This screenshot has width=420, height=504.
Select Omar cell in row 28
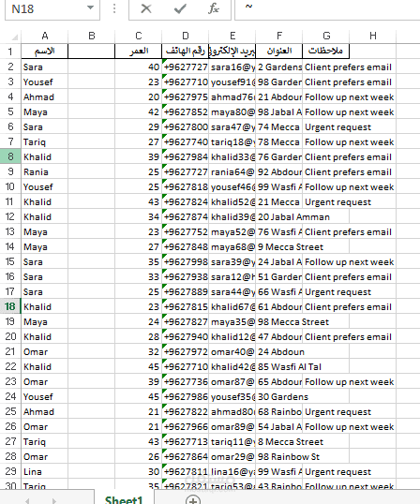click(x=45, y=457)
